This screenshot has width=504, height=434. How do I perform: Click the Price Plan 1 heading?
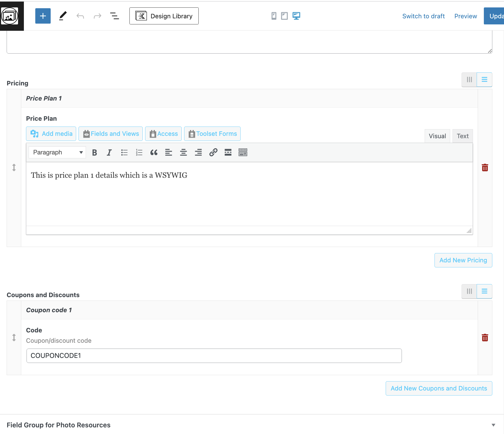[44, 98]
